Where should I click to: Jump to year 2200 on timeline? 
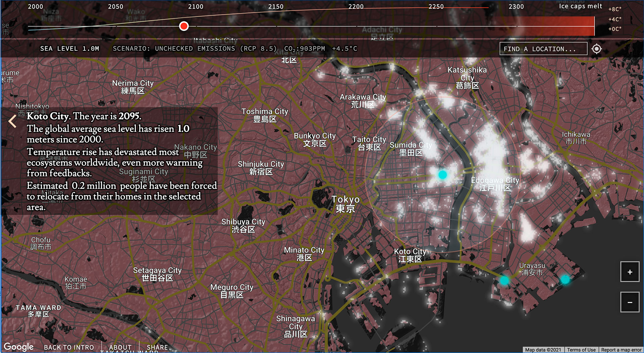coord(356,6)
